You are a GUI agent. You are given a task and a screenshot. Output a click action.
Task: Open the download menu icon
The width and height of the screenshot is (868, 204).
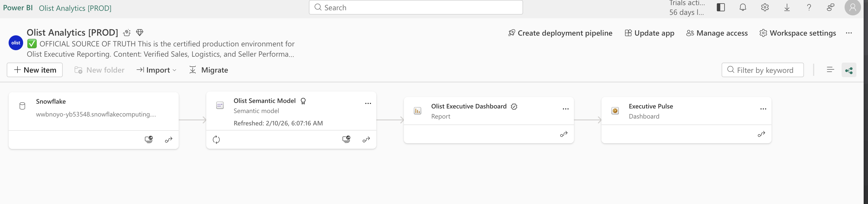tap(787, 8)
